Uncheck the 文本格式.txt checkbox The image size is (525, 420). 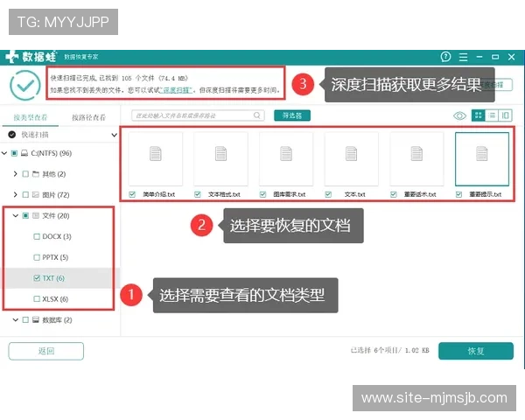tap(198, 194)
